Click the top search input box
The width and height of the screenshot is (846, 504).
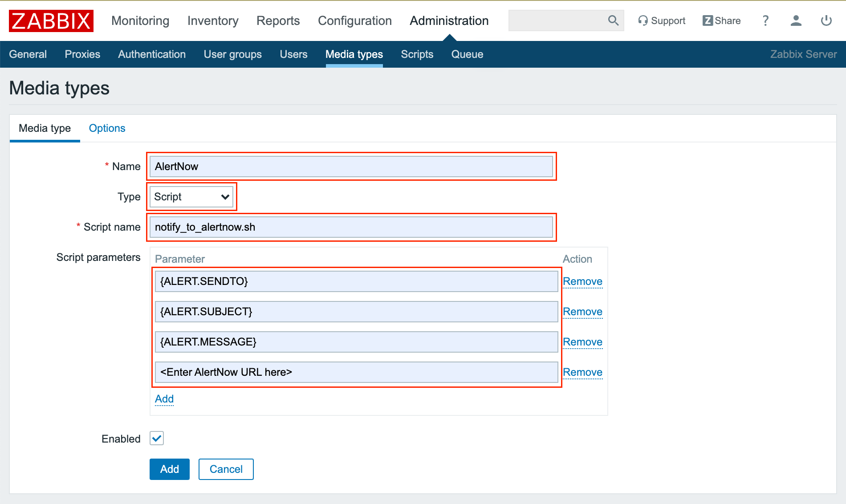pyautogui.click(x=557, y=20)
